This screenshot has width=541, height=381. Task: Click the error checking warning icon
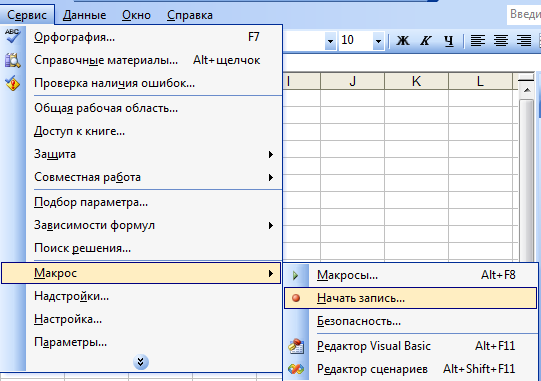coord(12,83)
